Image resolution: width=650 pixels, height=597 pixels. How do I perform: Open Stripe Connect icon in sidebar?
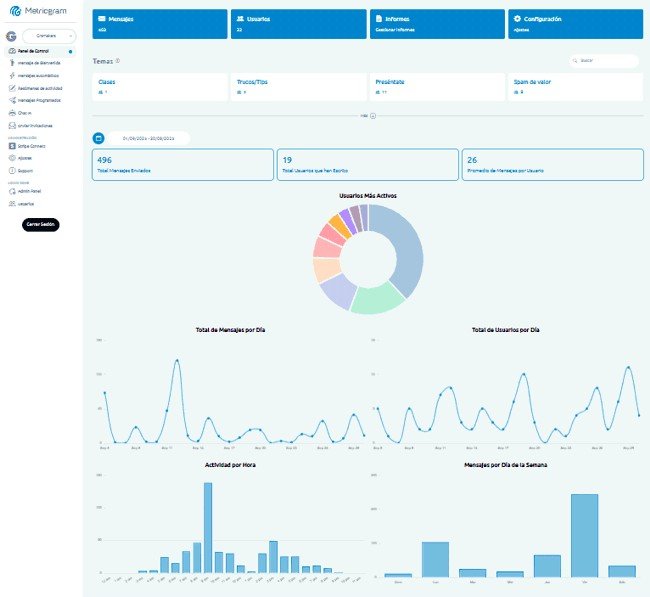tap(10, 146)
